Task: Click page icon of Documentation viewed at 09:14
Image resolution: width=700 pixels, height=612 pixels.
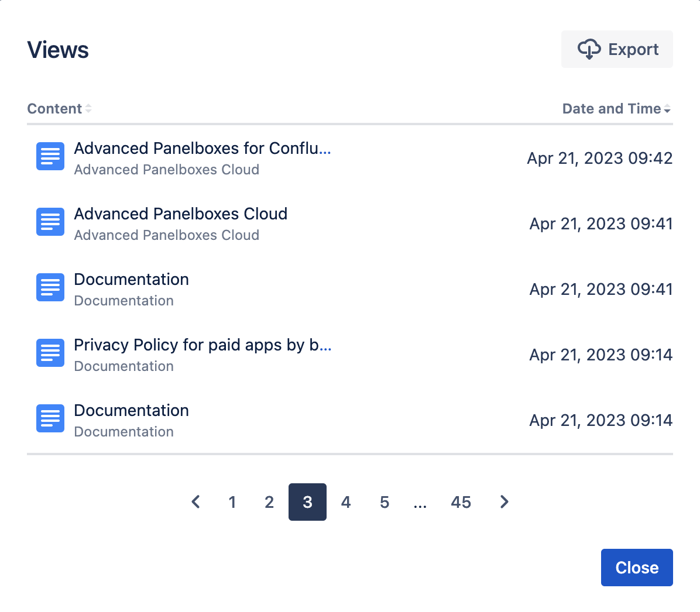Action: pos(50,418)
